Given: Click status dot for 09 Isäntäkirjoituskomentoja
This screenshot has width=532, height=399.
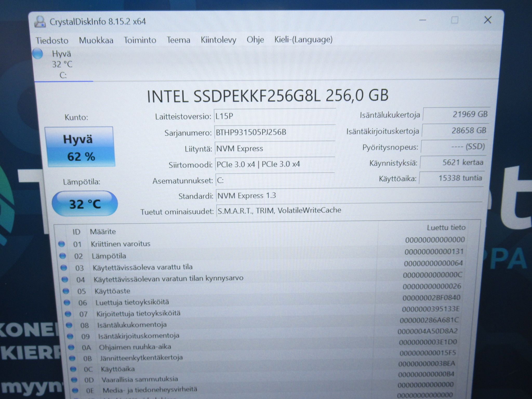Looking at the screenshot, I should click(70, 336).
